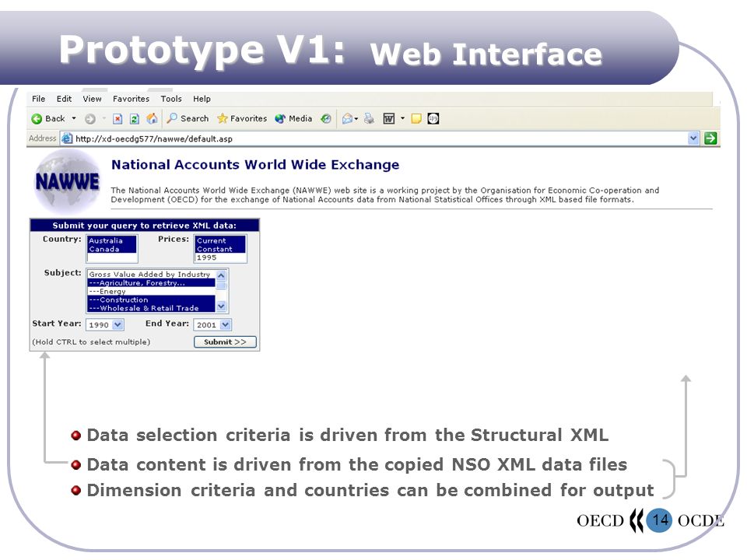Screen dimensions: 747x560
Task: Go to the Home page icon
Action: coord(152,118)
